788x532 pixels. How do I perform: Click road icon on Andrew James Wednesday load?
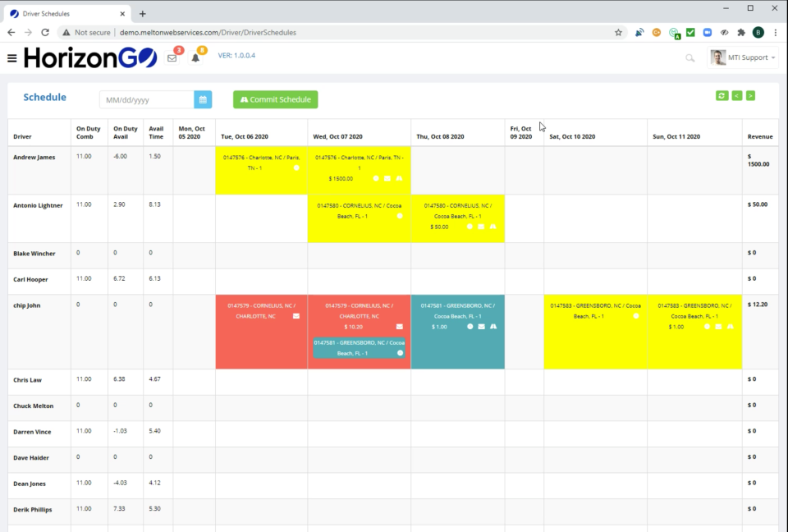[399, 178]
